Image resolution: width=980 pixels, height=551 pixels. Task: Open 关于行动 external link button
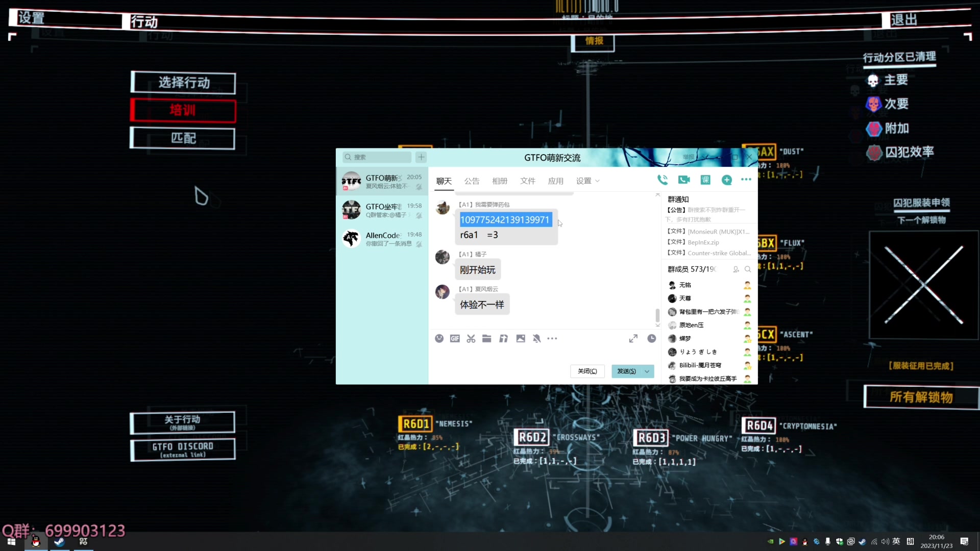(x=182, y=422)
